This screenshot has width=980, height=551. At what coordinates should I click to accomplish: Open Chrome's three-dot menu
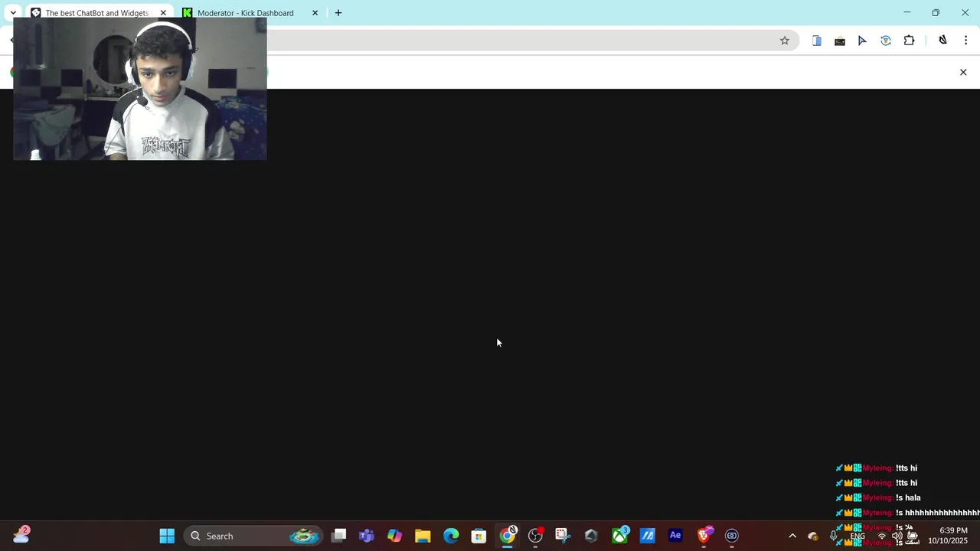click(x=965, y=41)
